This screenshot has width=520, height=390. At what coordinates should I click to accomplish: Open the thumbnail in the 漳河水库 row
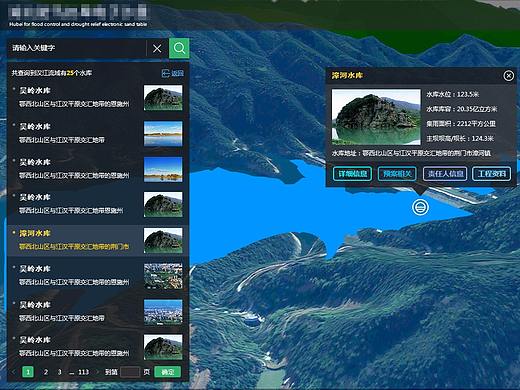point(163,240)
